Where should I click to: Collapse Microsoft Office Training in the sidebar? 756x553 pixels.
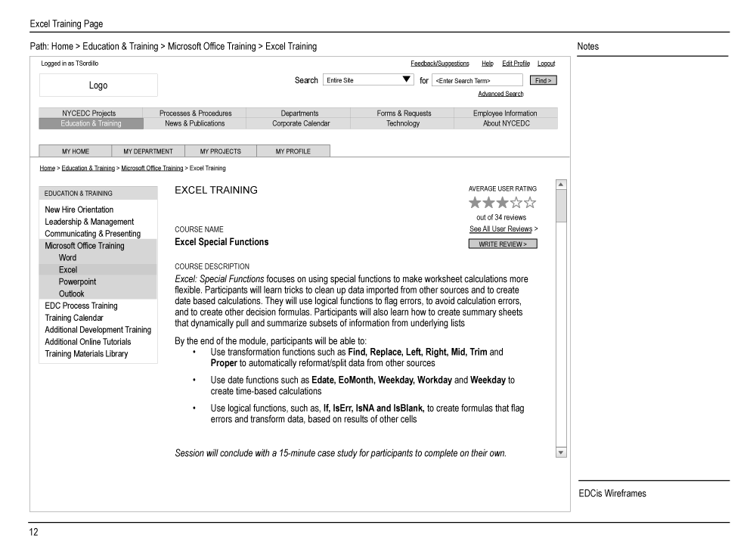(x=86, y=245)
